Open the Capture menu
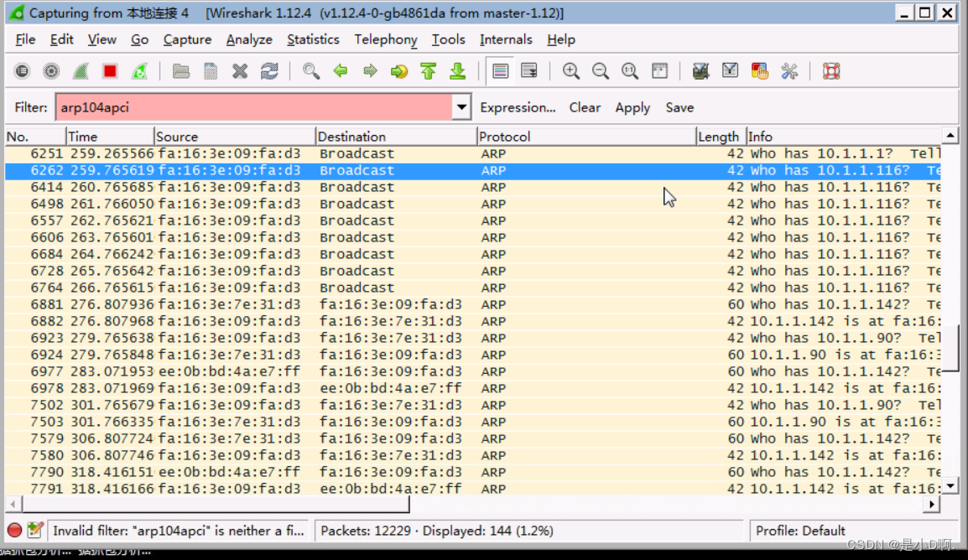 188,39
